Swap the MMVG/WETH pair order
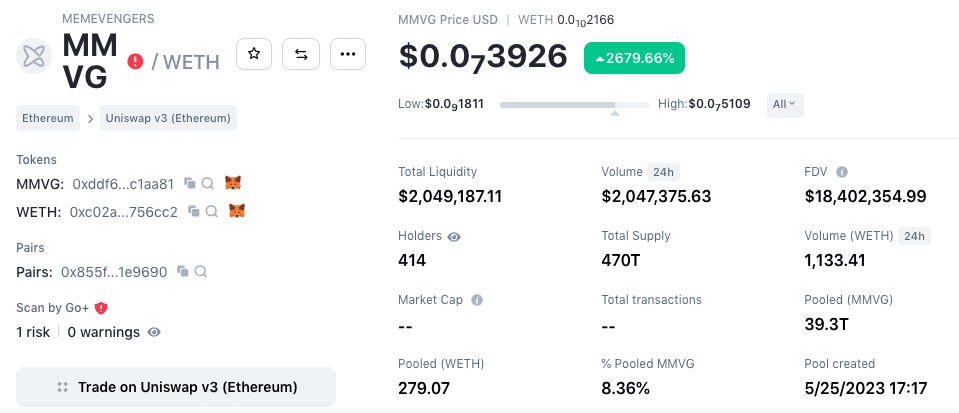The width and height of the screenshot is (959, 413). 301,54
